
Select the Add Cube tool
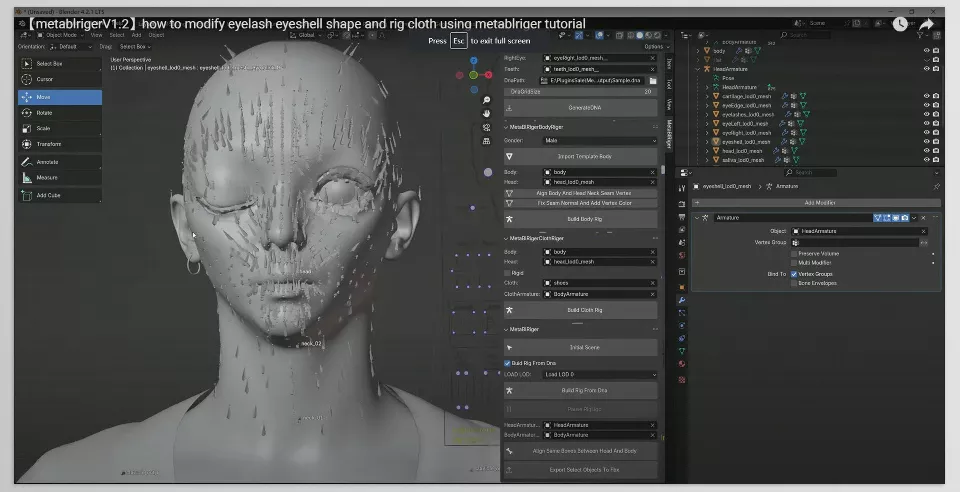[x=60, y=195]
